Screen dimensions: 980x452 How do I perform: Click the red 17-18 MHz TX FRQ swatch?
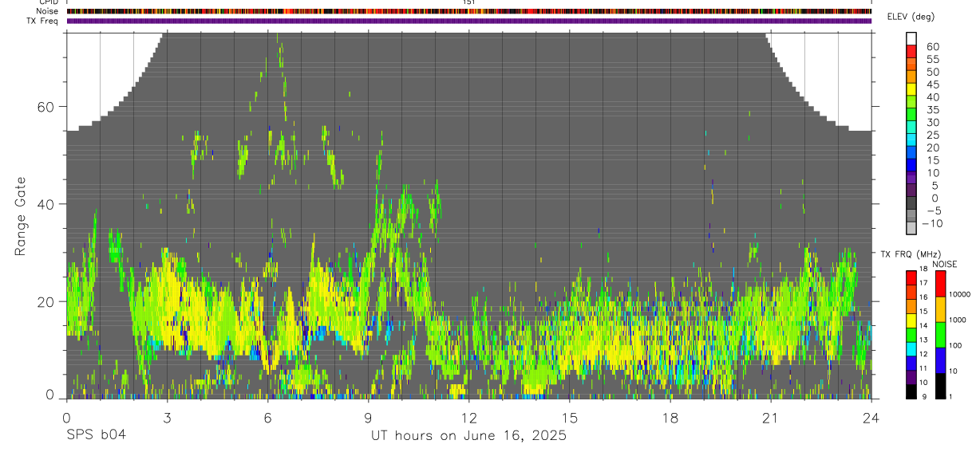click(912, 278)
